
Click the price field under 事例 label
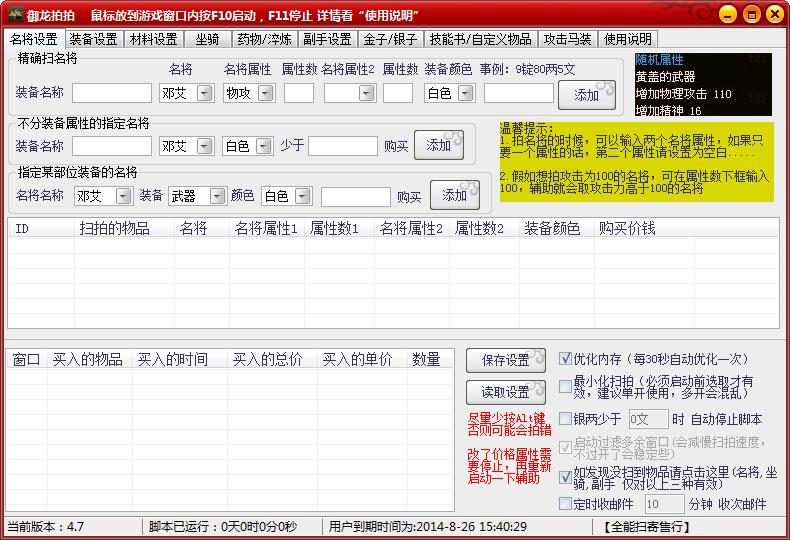coord(519,93)
